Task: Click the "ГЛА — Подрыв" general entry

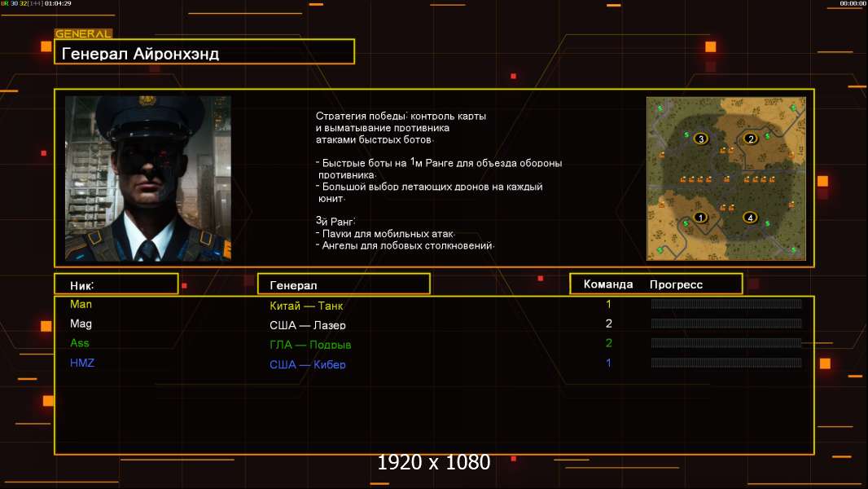Action: (x=310, y=345)
